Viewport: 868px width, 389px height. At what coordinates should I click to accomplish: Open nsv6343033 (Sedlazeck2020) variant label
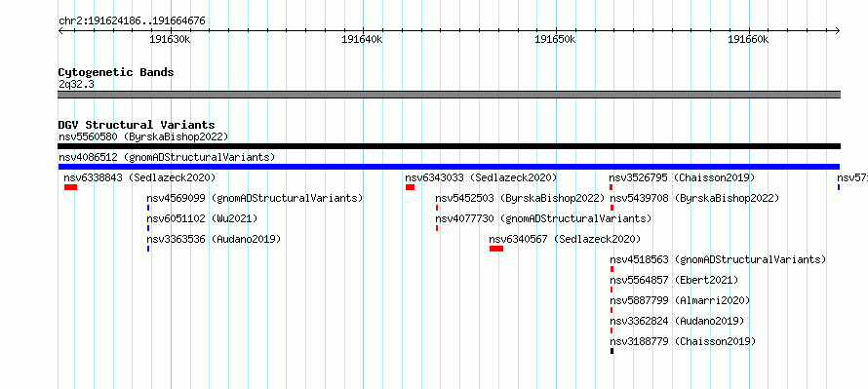pos(481,177)
